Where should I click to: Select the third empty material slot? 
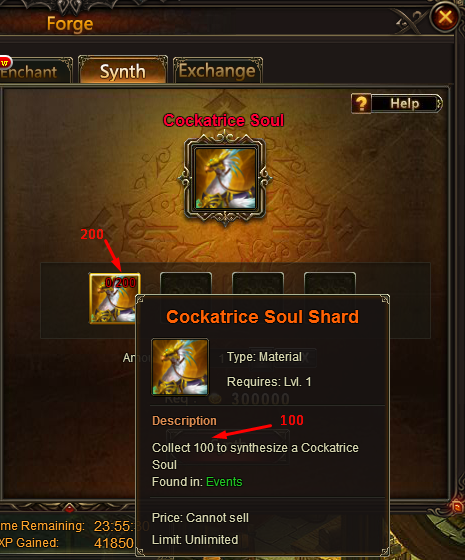pos(258,284)
